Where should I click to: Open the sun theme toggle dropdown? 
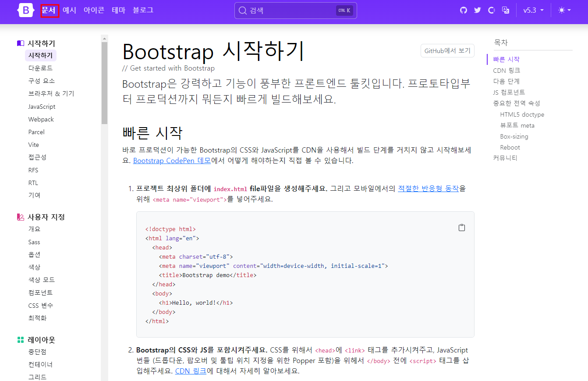(x=564, y=10)
